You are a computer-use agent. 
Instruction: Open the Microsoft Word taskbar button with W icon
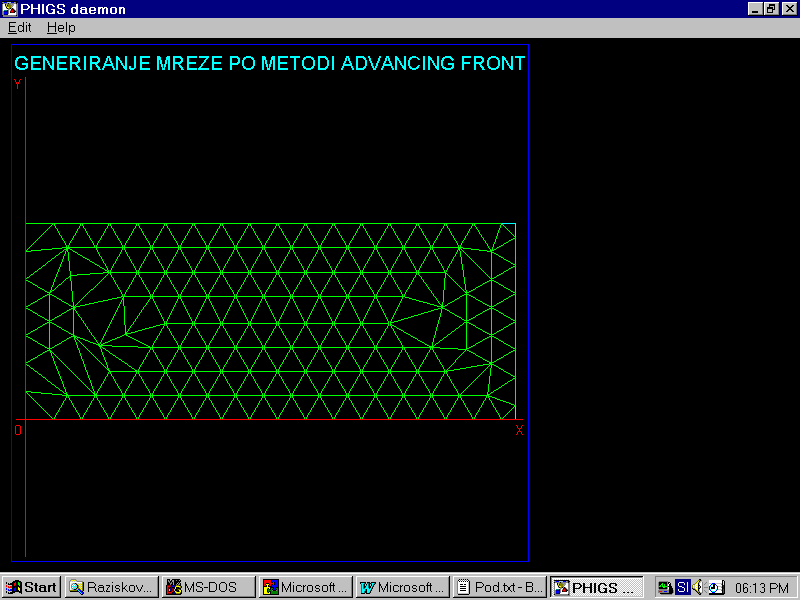402,587
